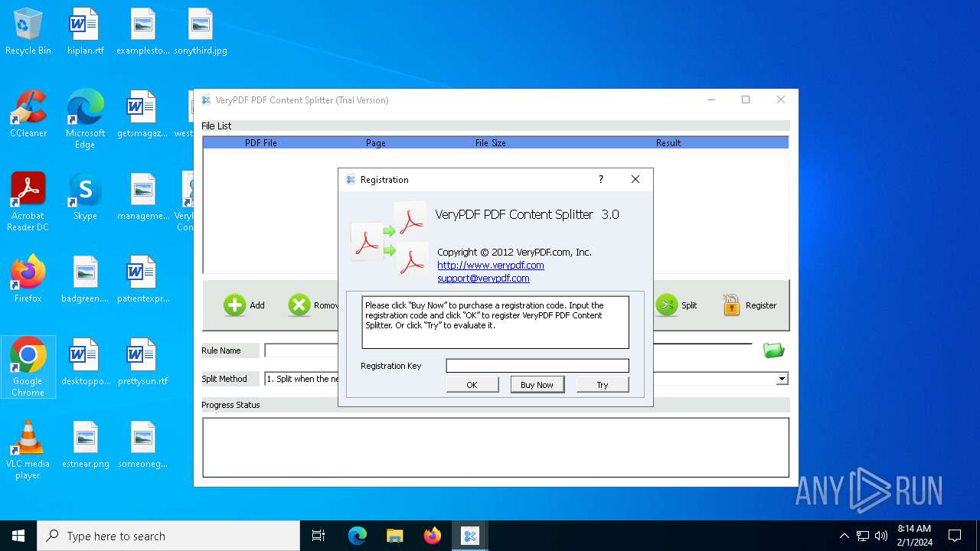Show hidden system tray icons
980x551 pixels.
[844, 536]
